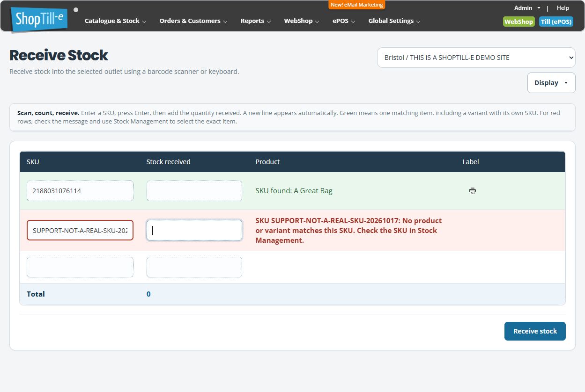Click the 'Scan, count, receive.' instruction text
The height and width of the screenshot is (392, 585).
[48, 113]
